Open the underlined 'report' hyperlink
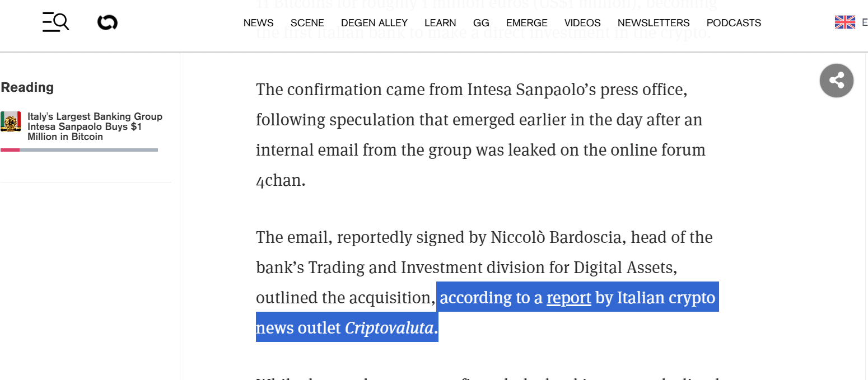Image resolution: width=868 pixels, height=380 pixels. click(568, 298)
